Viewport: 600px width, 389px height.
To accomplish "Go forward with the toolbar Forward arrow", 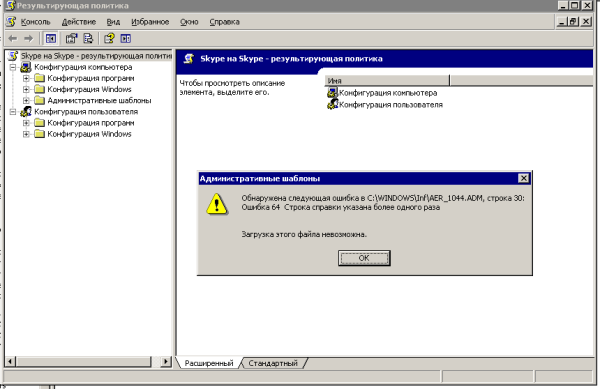I will pyautogui.click(x=28, y=38).
